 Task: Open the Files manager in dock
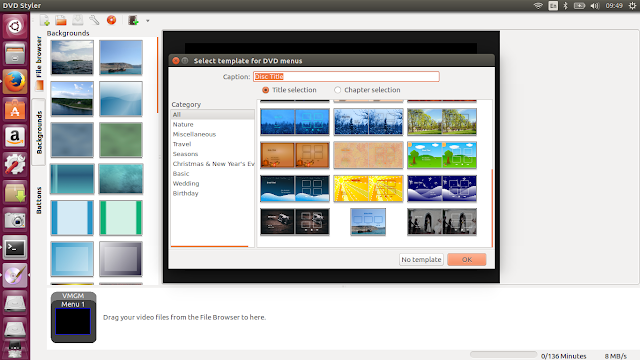pos(15,54)
